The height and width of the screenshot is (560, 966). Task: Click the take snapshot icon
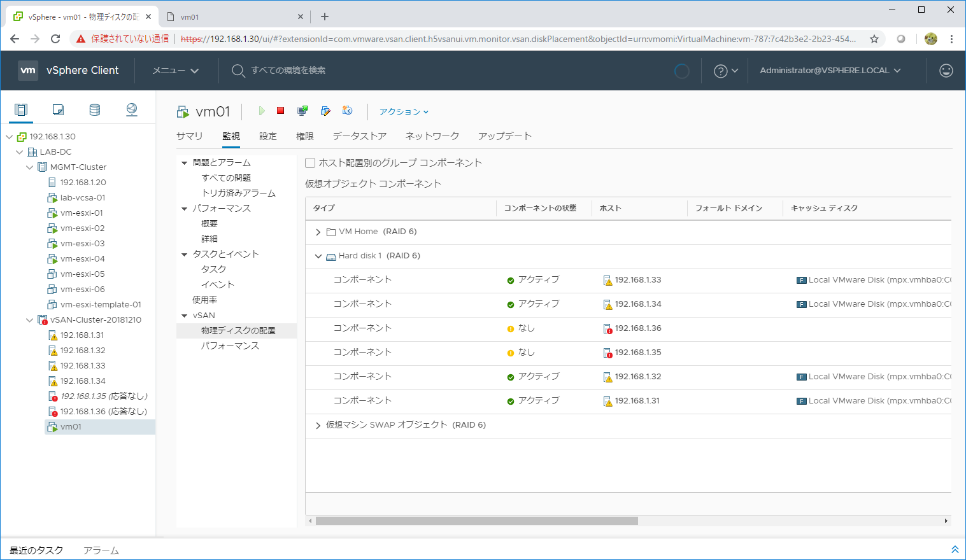(347, 111)
